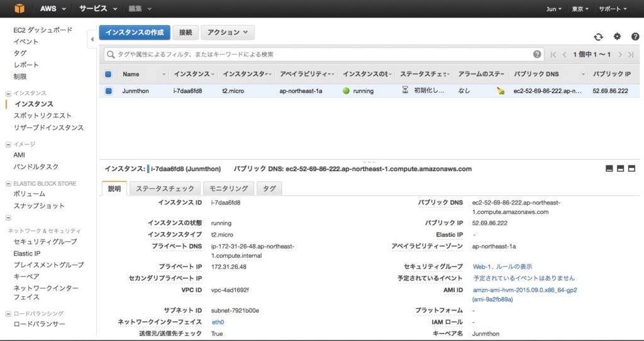Switch to the 説明 tab
The image size is (644, 341).
point(114,189)
